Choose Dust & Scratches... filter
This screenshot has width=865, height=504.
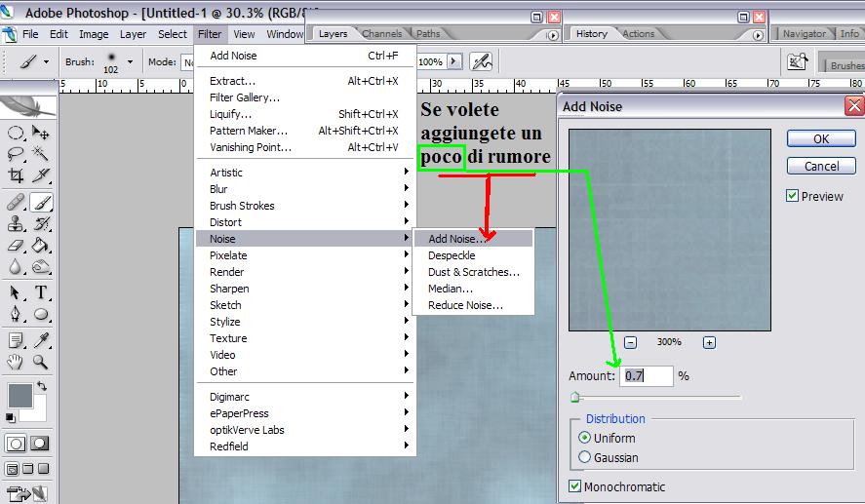click(x=473, y=271)
